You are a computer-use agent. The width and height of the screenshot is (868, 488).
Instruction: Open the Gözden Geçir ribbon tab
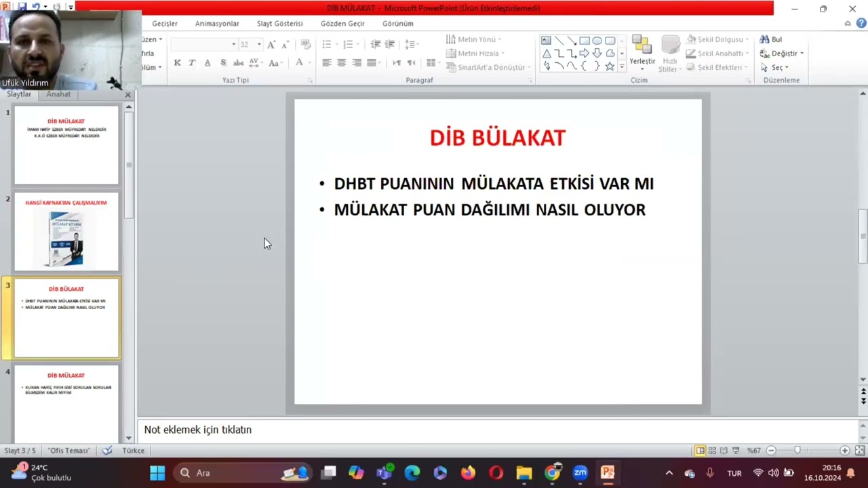click(342, 24)
